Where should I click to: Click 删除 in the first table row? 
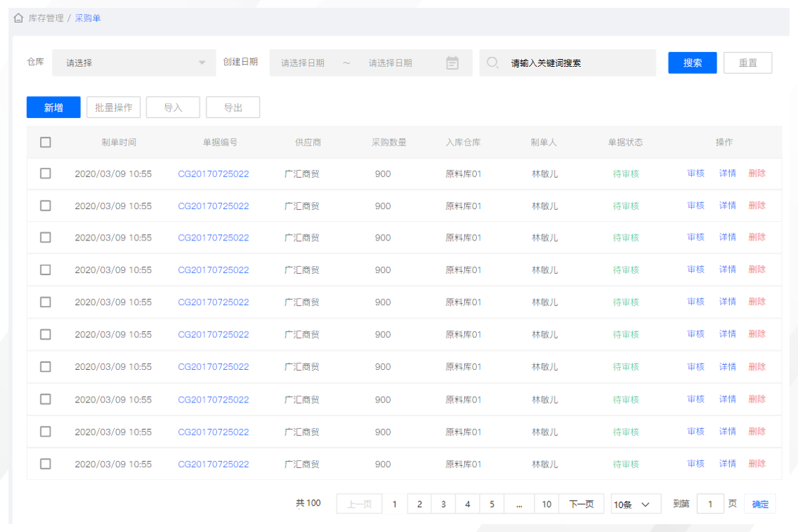(757, 174)
